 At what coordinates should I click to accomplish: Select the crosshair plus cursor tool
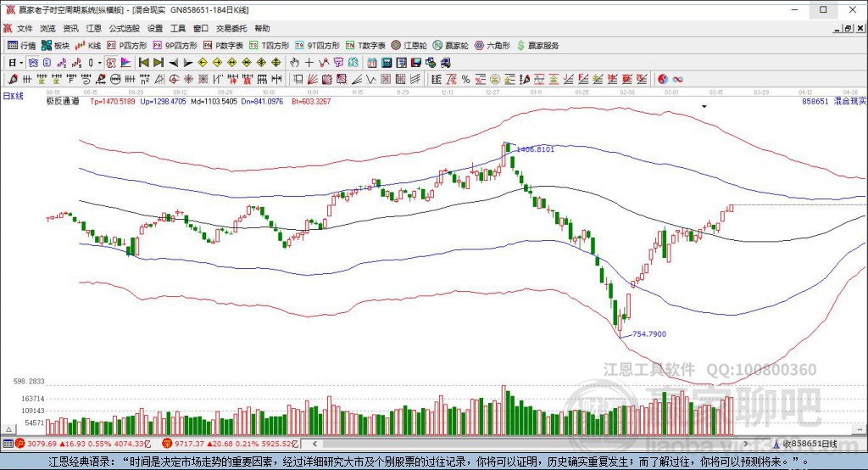pos(309,63)
